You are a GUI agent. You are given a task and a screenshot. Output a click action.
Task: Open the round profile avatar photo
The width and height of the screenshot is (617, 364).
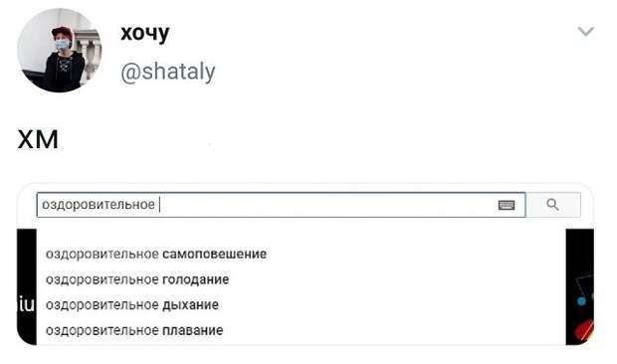59,51
